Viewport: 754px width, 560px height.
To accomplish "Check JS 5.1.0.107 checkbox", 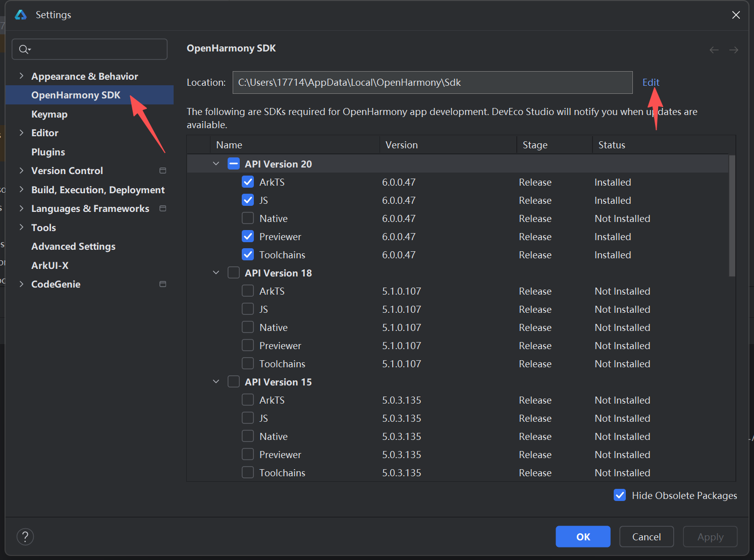I will point(248,309).
